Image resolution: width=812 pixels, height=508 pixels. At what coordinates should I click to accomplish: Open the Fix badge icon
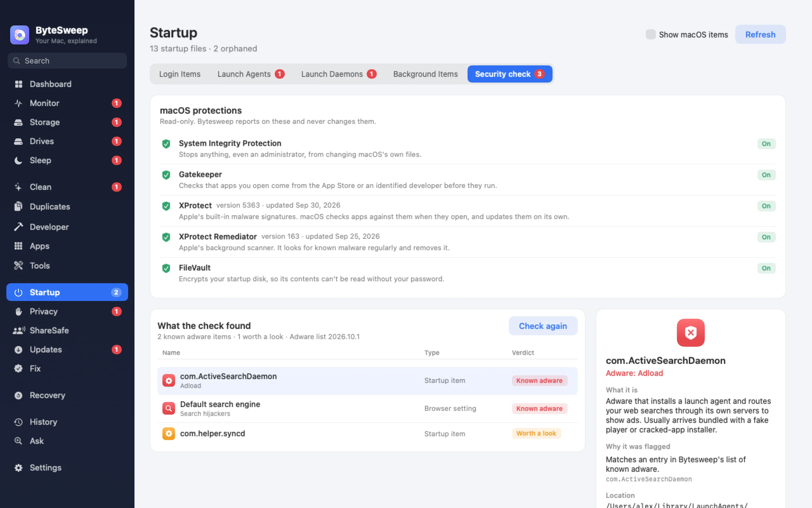click(18, 369)
